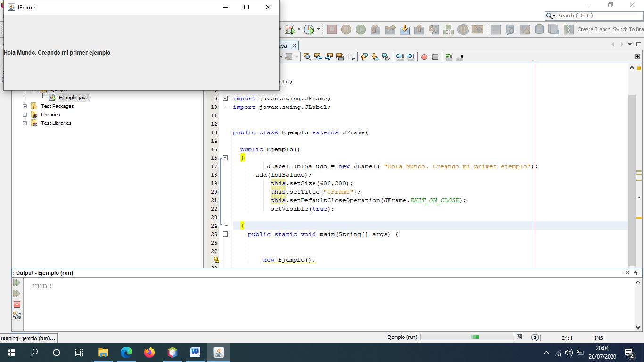644x362 pixels.
Task: Re-run the project from the Output panel
Action: coord(16,283)
